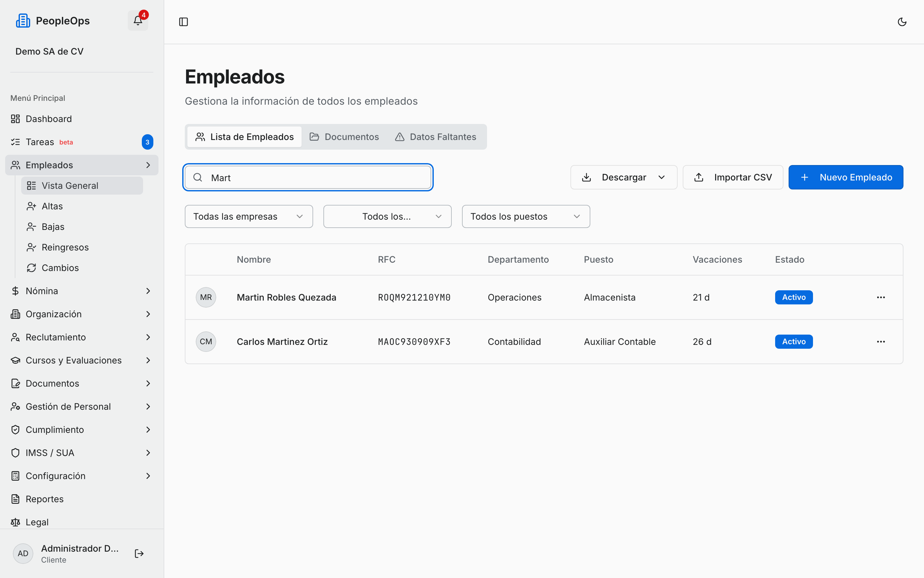Click Activo badge for Martin Robles
This screenshot has height=578, width=924.
tap(794, 297)
